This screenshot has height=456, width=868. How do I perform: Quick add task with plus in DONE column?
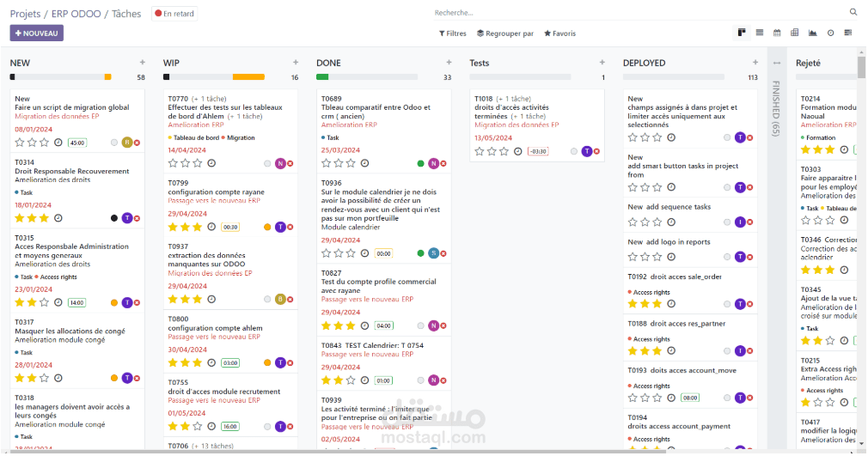(449, 63)
